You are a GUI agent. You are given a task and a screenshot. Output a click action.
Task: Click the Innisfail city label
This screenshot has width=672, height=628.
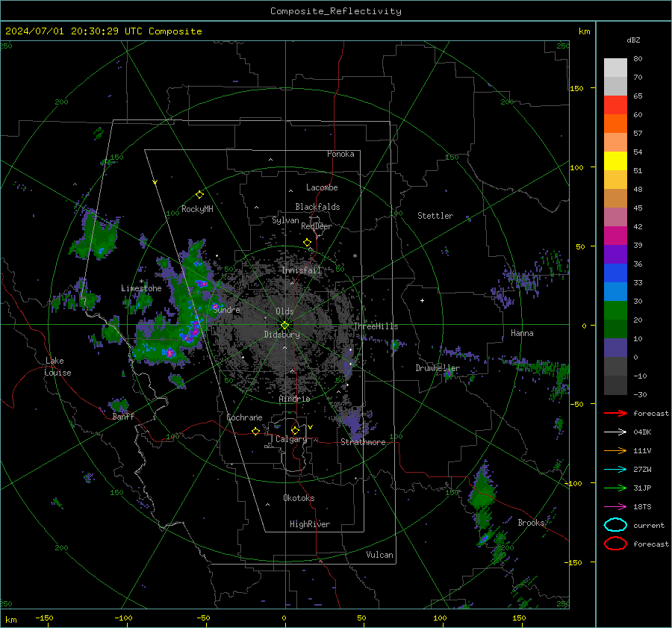[x=302, y=270]
